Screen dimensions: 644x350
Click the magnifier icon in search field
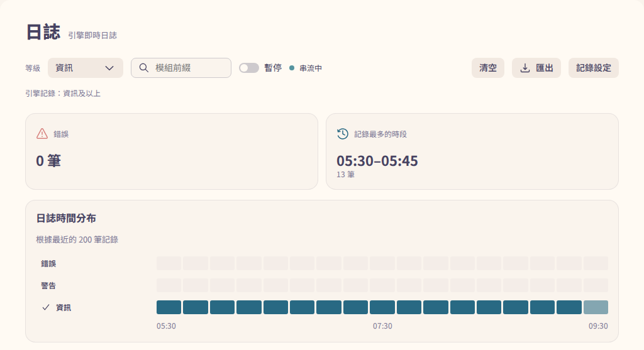(144, 68)
